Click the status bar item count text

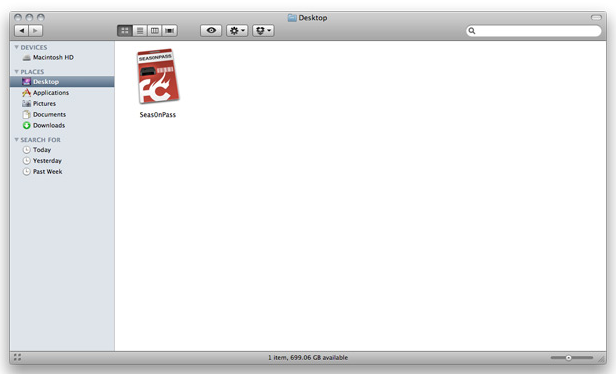pyautogui.click(x=308, y=358)
